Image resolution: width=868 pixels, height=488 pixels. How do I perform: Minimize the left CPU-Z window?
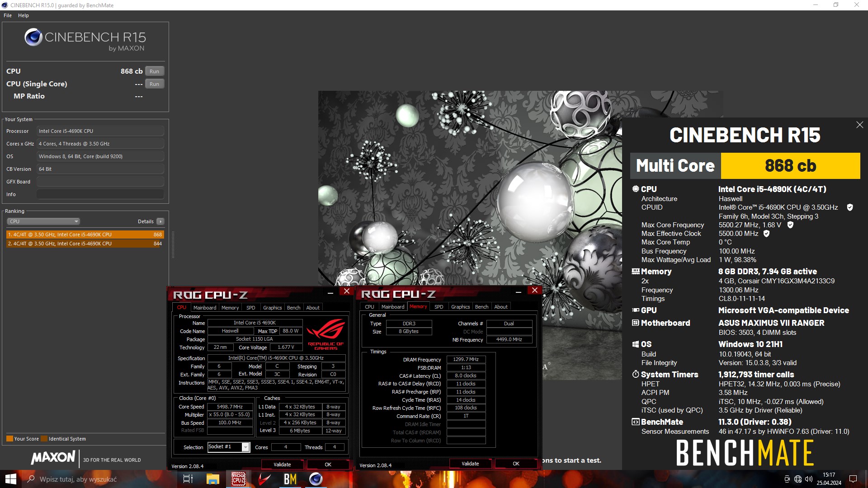[x=330, y=293]
